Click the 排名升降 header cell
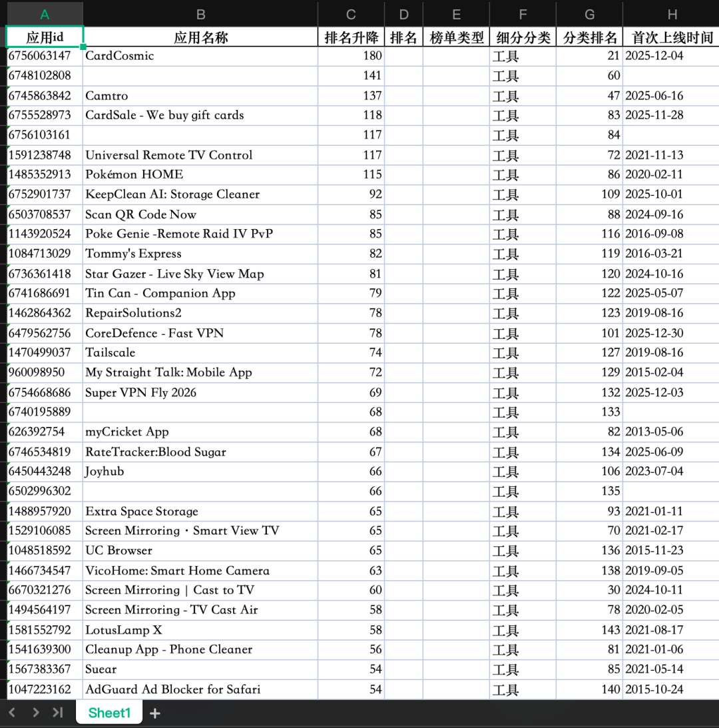The image size is (719, 728). pyautogui.click(x=351, y=37)
